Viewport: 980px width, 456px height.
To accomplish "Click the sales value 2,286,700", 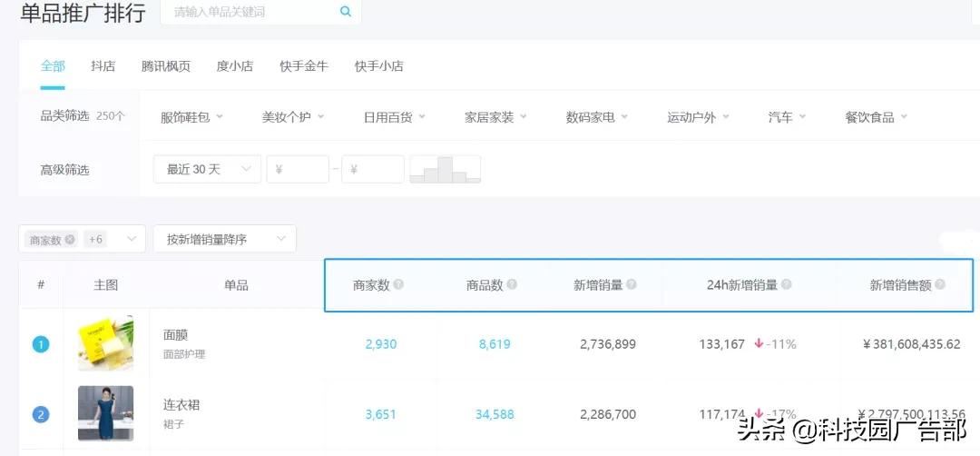I will pos(608,414).
